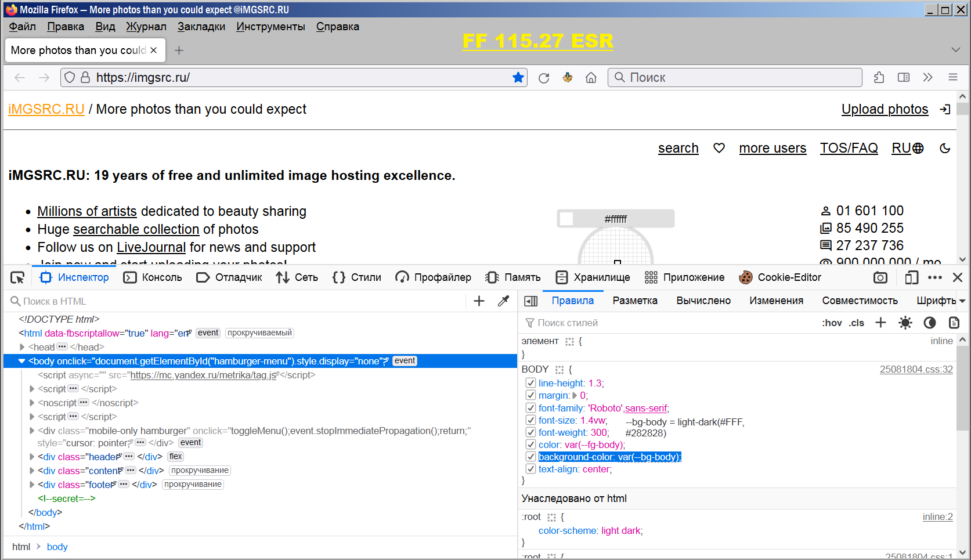Switch to the Консоль tab
The image size is (971, 560).
tap(153, 277)
